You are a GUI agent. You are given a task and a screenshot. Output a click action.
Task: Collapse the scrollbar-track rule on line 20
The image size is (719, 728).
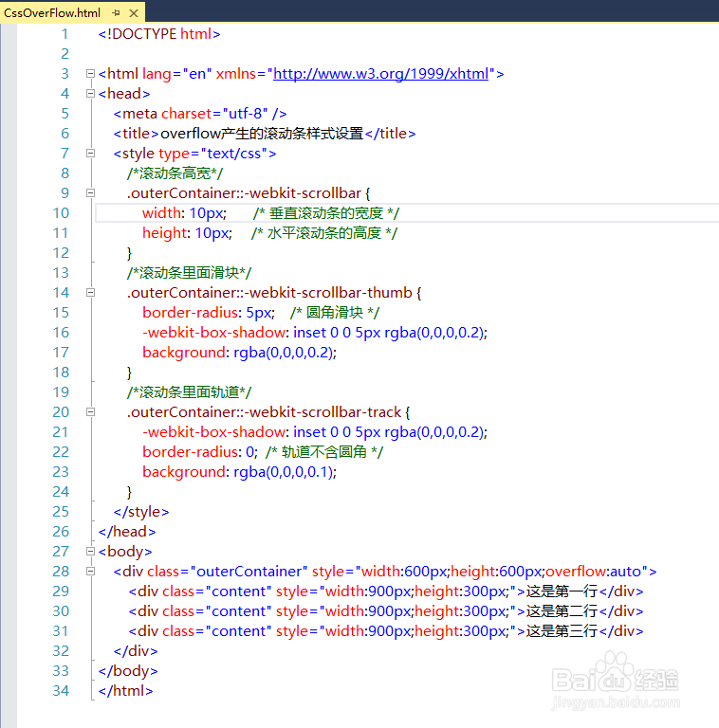[90, 411]
